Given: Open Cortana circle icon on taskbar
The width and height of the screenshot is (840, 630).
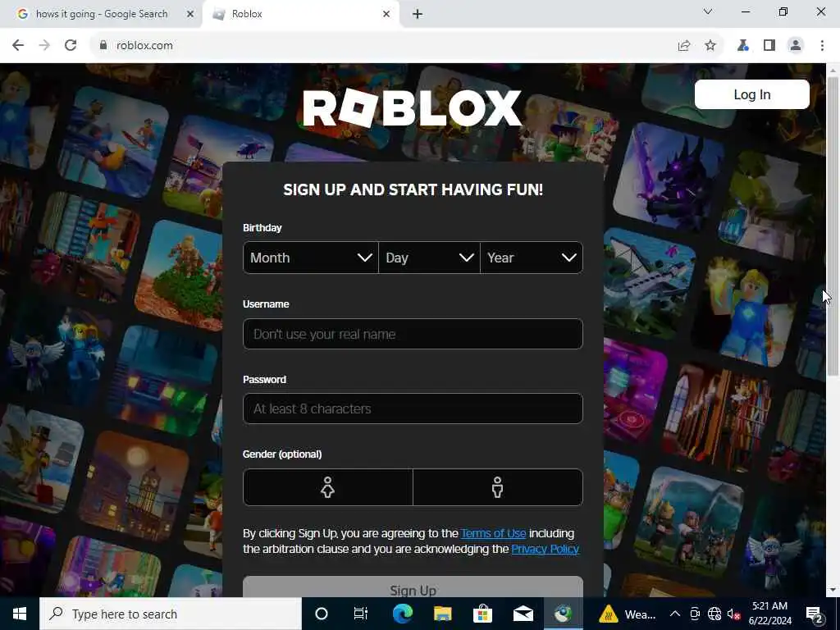Looking at the screenshot, I should [x=322, y=614].
